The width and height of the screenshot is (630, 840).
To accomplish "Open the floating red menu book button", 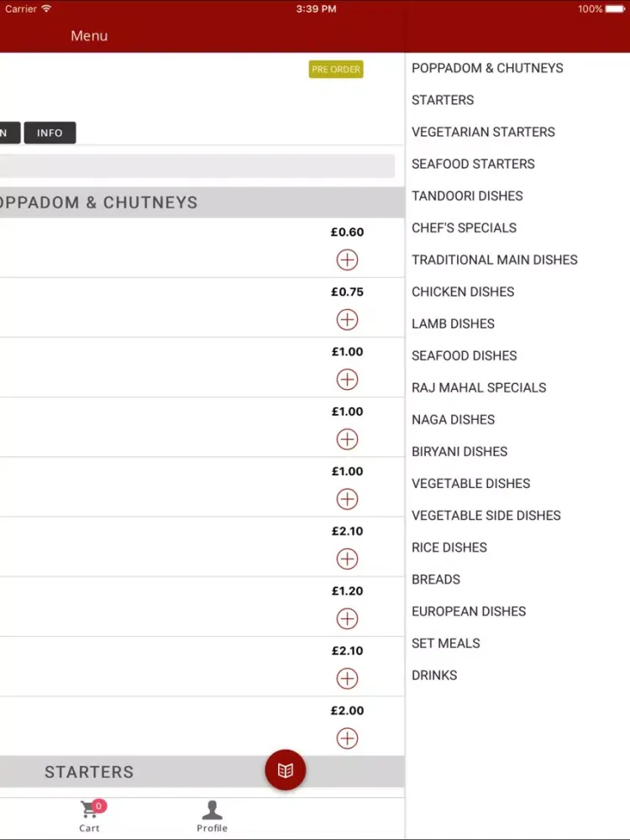I will (x=286, y=769).
